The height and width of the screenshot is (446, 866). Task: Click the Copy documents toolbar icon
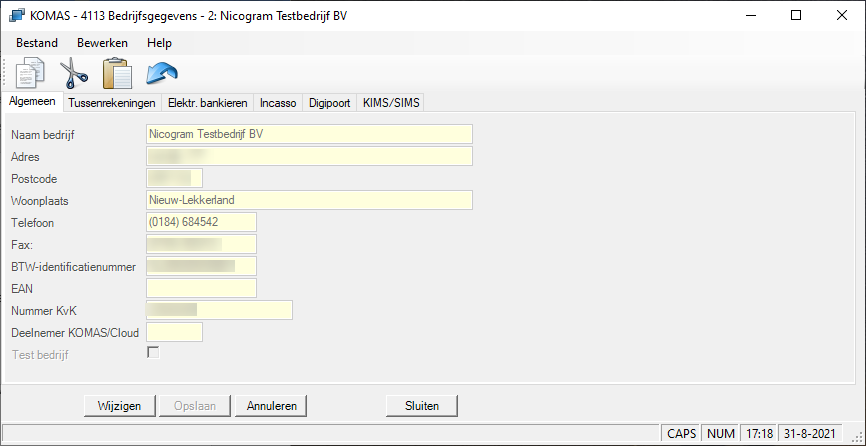pyautogui.click(x=30, y=73)
